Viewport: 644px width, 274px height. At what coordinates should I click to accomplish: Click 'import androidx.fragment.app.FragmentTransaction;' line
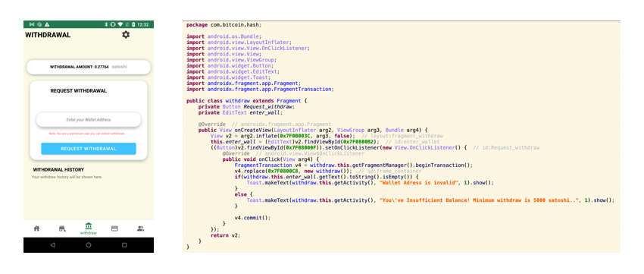260,89
